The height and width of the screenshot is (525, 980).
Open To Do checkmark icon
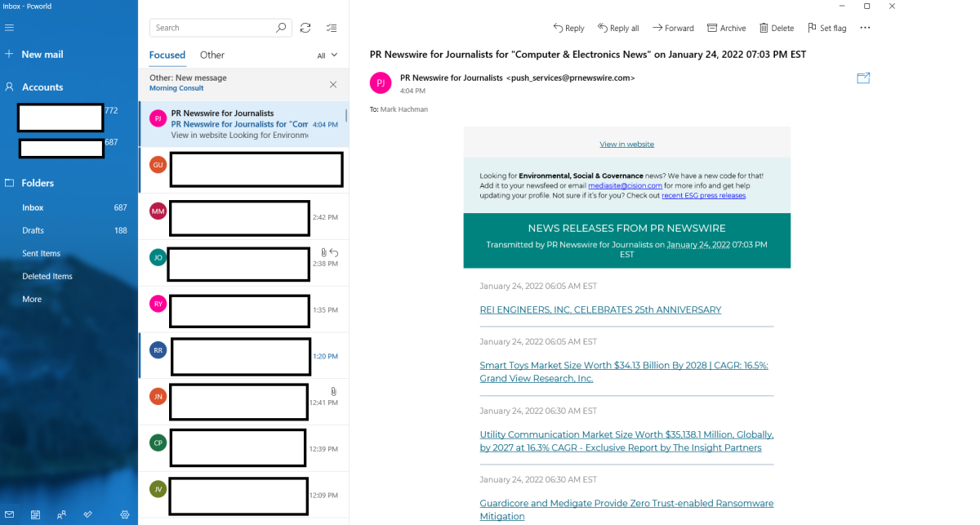[87, 514]
